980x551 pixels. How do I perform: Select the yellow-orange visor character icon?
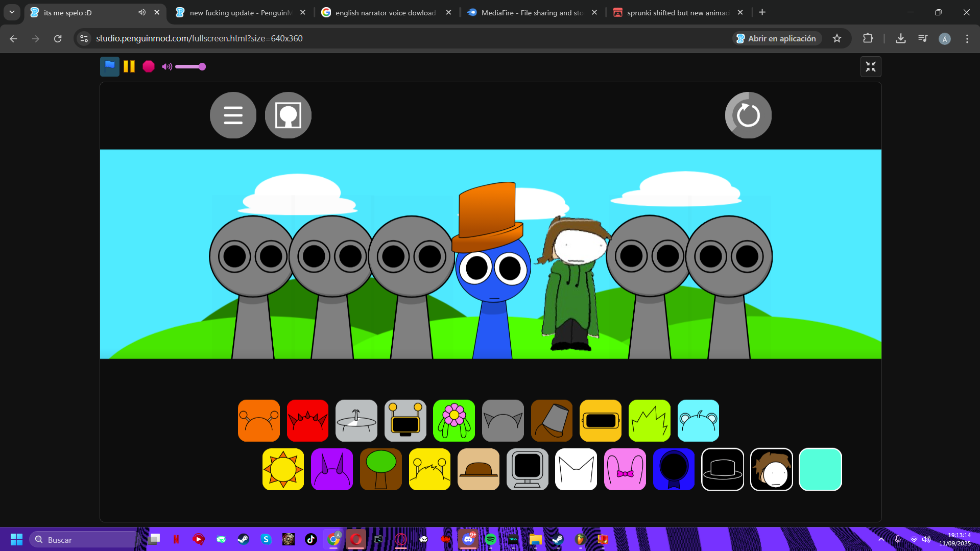coord(601,420)
